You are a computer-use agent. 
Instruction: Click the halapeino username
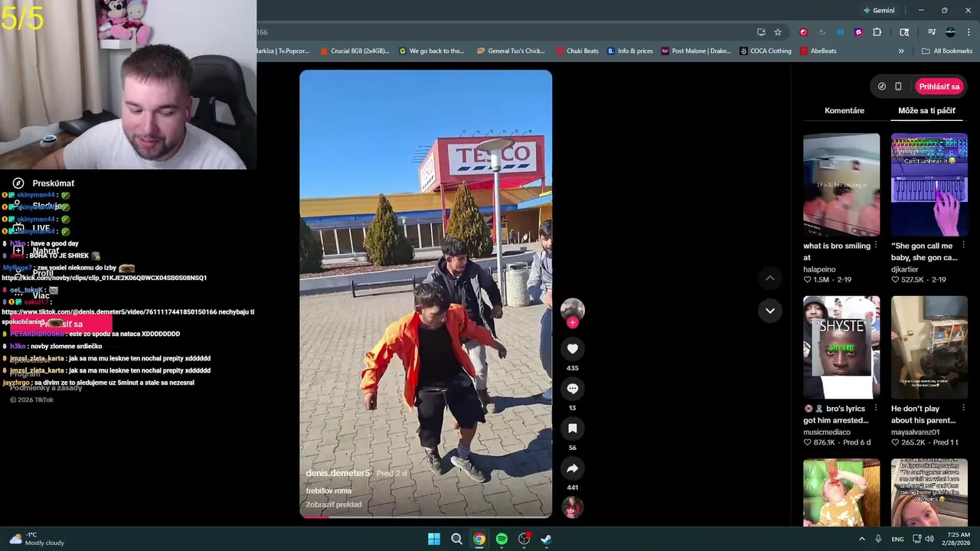pos(819,269)
